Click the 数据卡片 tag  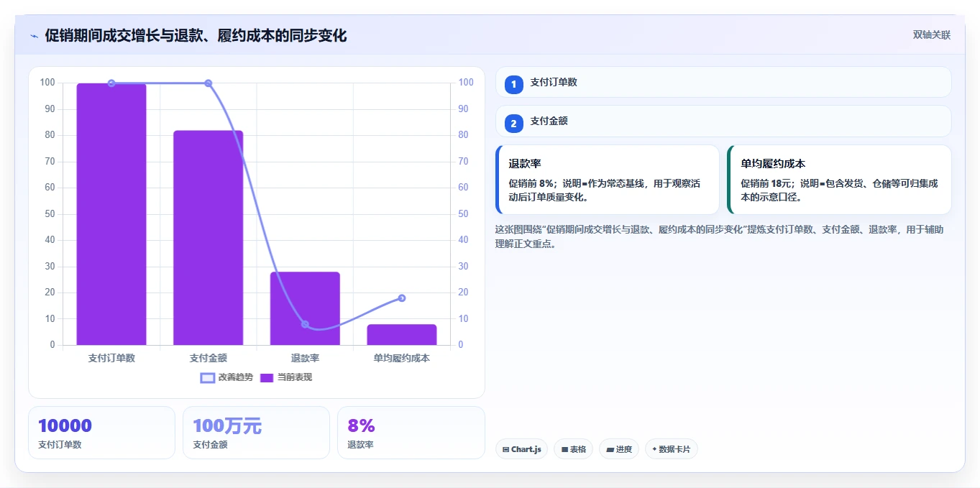671,449
